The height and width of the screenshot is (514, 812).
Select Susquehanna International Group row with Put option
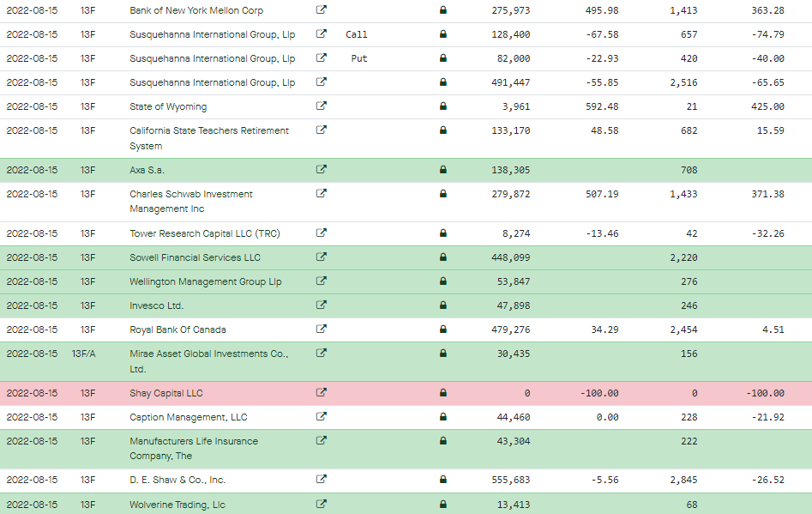coord(406,58)
